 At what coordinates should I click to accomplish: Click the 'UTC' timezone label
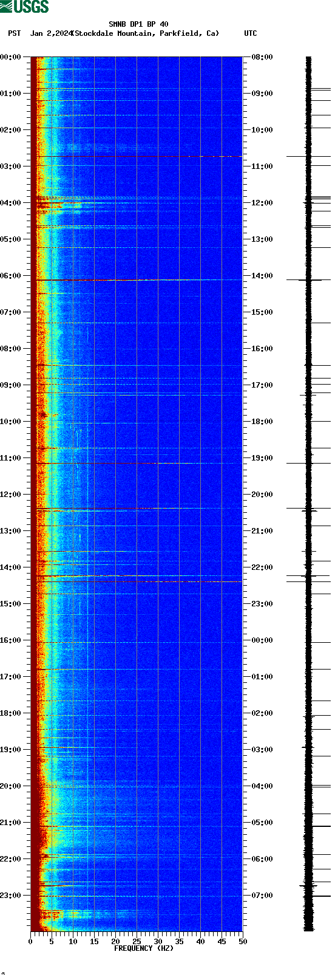(251, 33)
